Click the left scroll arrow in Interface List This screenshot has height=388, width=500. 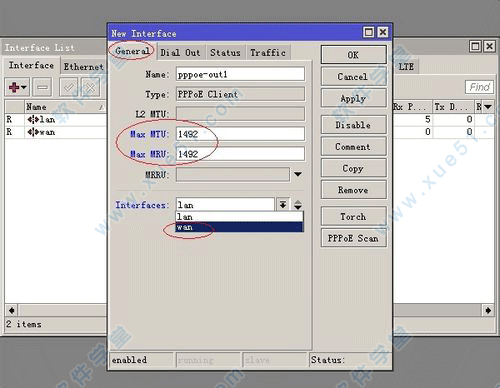coord(12,310)
